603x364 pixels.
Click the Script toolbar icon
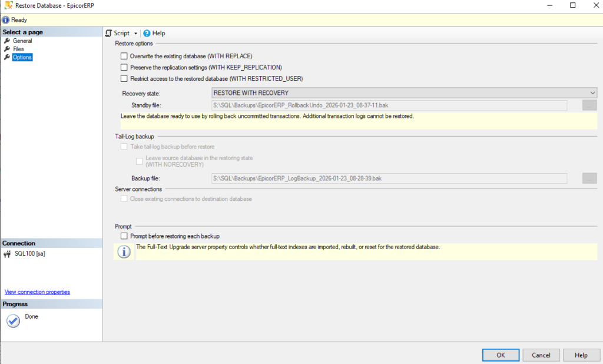pyautogui.click(x=108, y=34)
